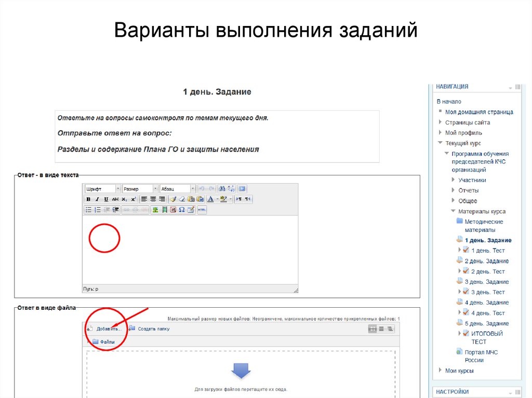Click the Undo icon in the editor toolbar
Screen dimensions: 532x398
click(203, 188)
